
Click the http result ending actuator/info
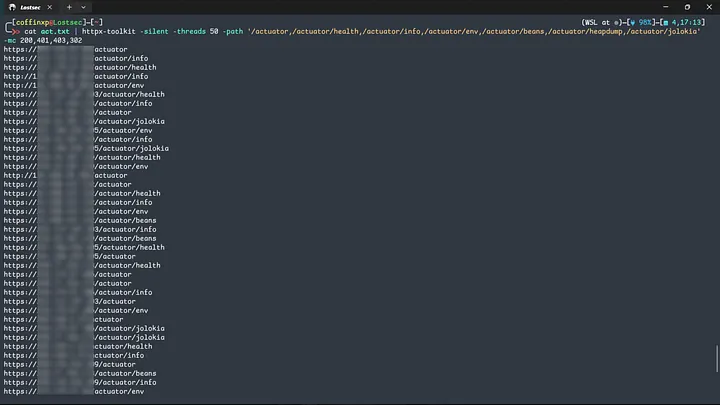76,76
